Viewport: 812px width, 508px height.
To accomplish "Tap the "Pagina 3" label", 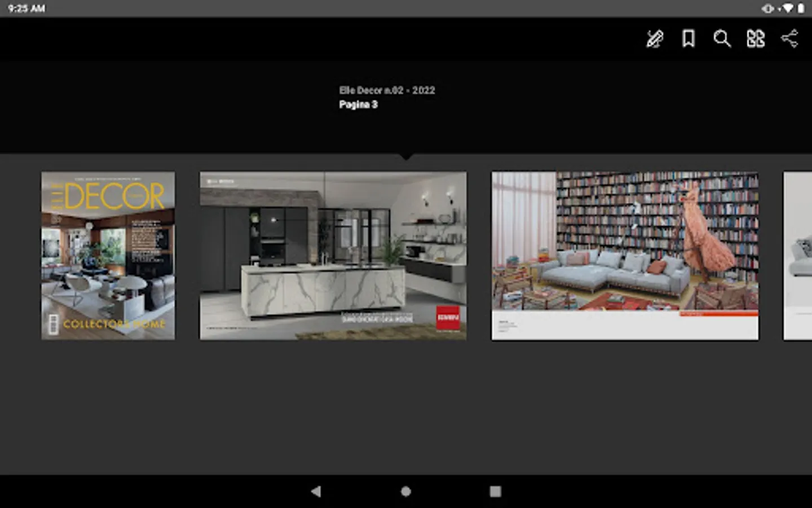I will 358,104.
